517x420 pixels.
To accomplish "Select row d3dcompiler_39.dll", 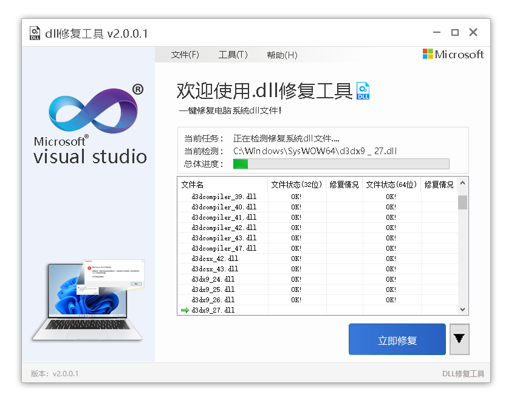I will (x=318, y=197).
